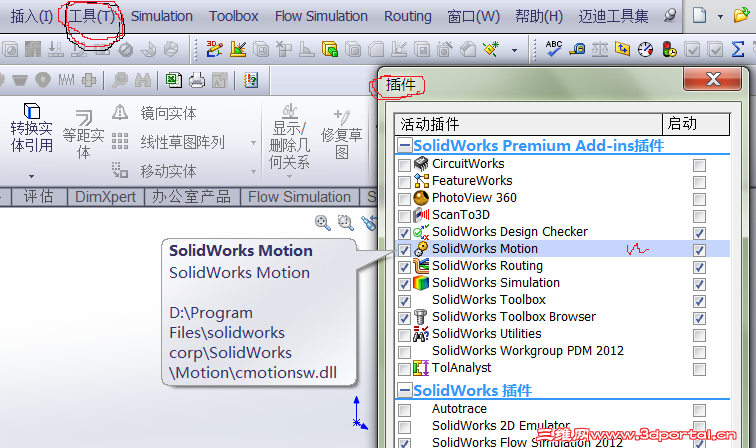Click 等距实体 offset entities tool
Viewport: 756px width, 448px height.
pyautogui.click(x=83, y=135)
